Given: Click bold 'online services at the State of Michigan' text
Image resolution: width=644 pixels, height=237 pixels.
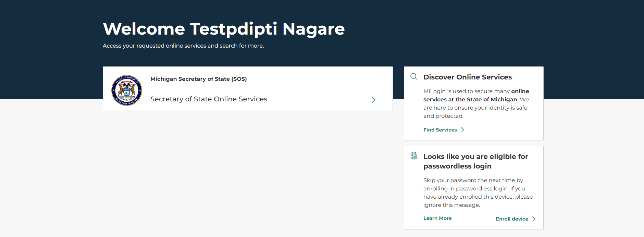Looking at the screenshot, I should 476,95.
